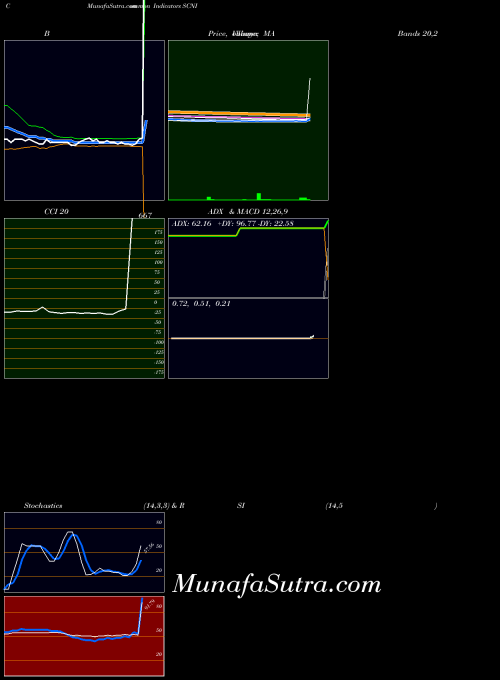
Task: Click the tallest green volume bar
Action: [x=259, y=196]
